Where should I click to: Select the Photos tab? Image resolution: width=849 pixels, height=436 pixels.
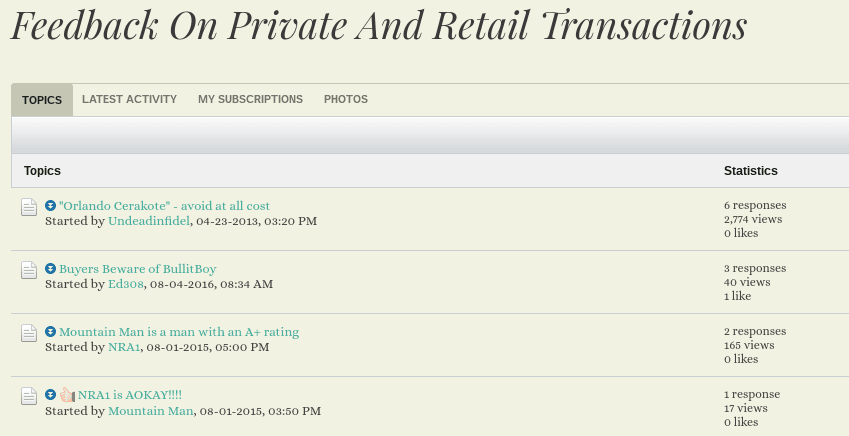click(x=345, y=99)
